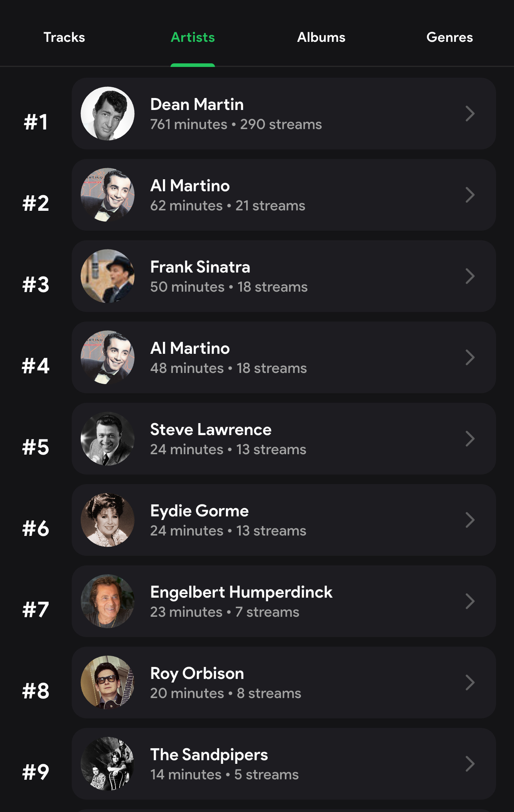Open the Albums tab

[x=321, y=37]
